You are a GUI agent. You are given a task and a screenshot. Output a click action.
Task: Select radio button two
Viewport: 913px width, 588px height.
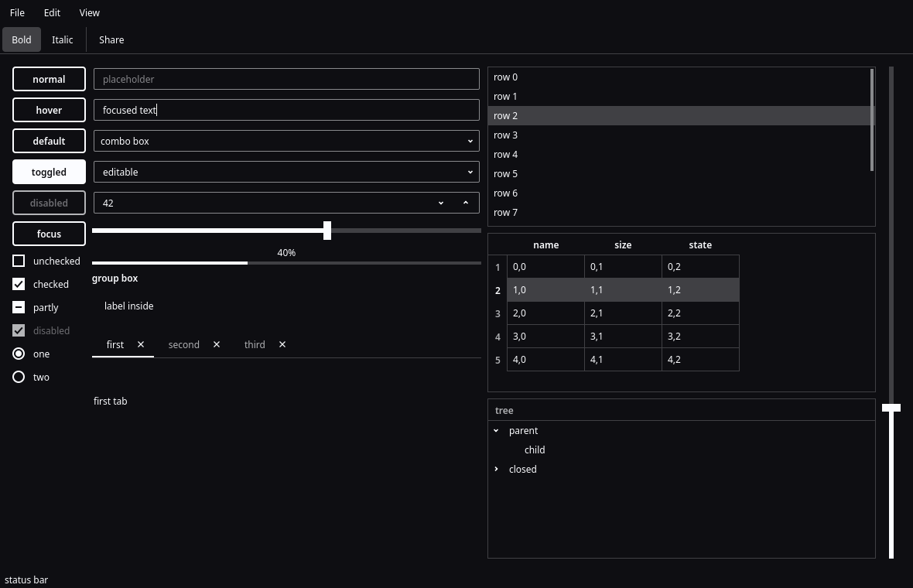pyautogui.click(x=19, y=378)
